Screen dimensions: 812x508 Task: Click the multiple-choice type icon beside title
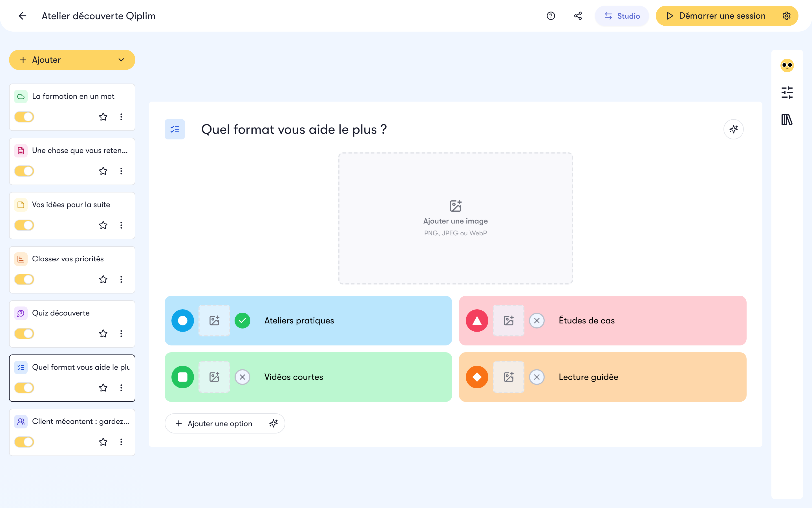(x=175, y=129)
